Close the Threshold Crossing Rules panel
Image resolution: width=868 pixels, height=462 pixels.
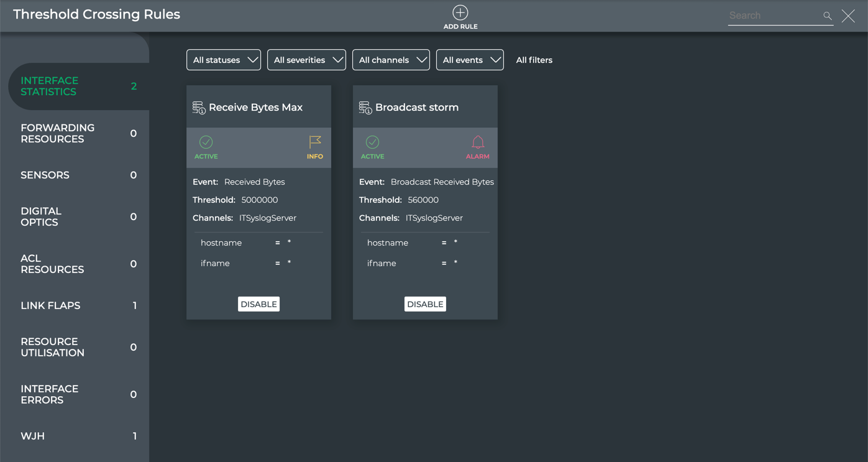tap(848, 16)
